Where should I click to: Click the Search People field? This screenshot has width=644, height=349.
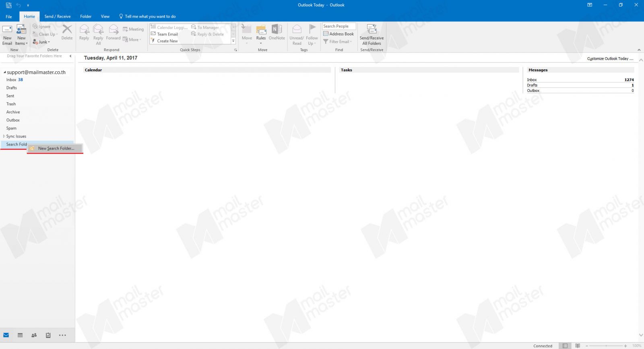[339, 26]
